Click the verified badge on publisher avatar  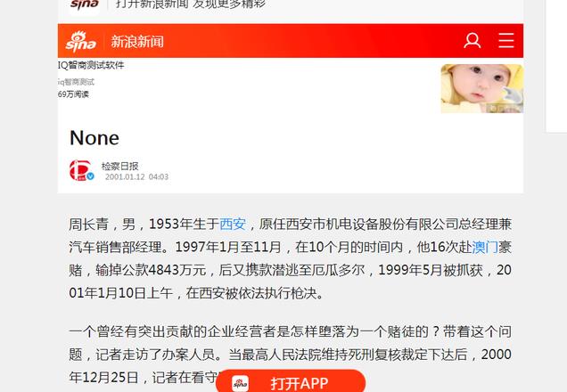90,176
